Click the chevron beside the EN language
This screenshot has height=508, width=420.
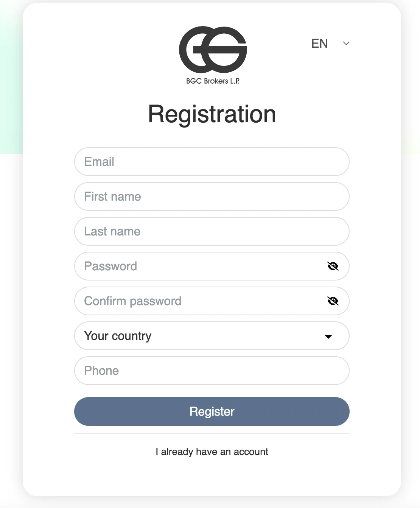click(x=346, y=44)
